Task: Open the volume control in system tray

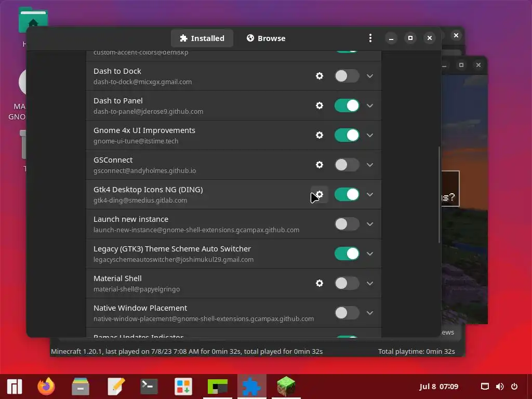Action: [x=500, y=387]
